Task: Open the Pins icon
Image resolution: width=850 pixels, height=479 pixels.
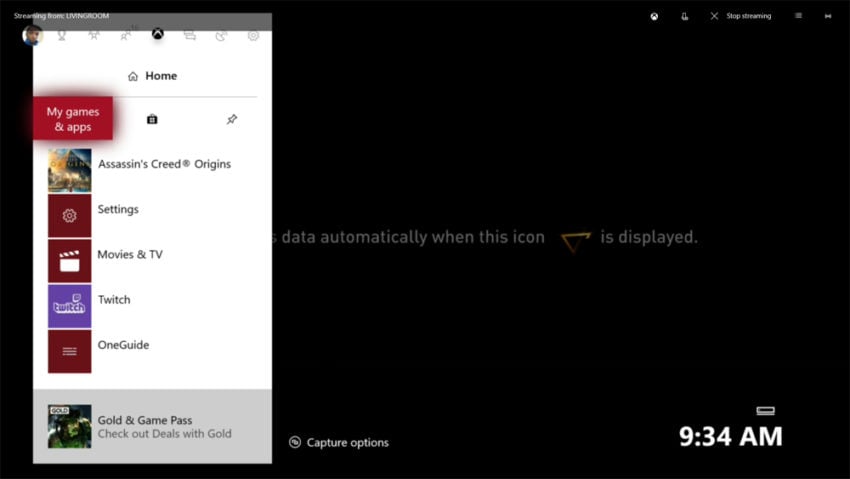Action: coord(231,119)
